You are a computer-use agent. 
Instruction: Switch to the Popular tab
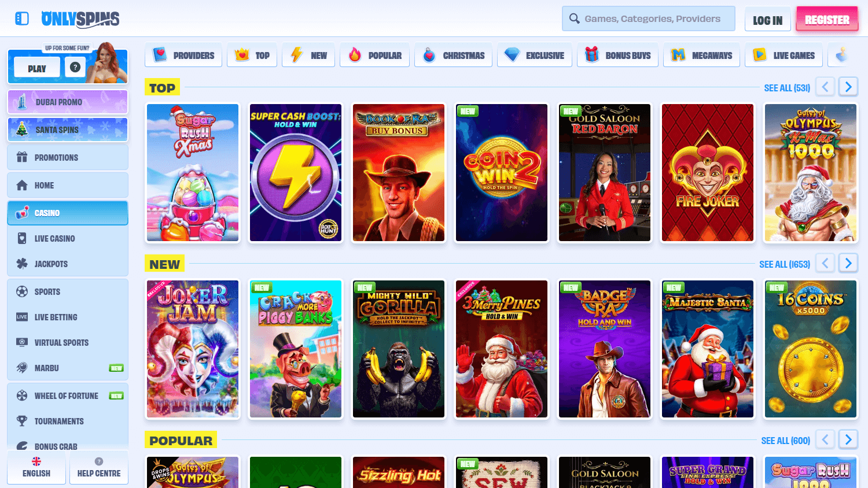pyautogui.click(x=374, y=54)
